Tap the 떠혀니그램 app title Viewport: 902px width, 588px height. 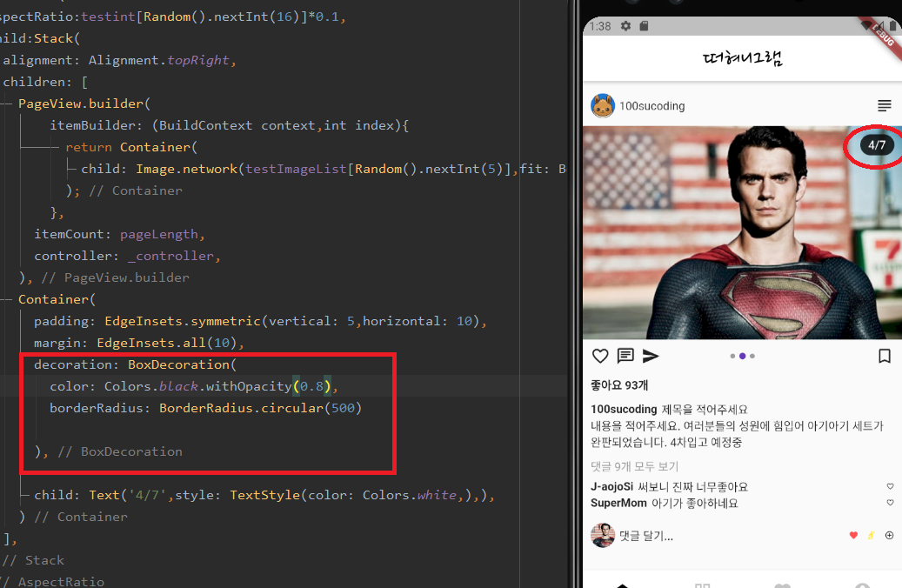click(742, 57)
